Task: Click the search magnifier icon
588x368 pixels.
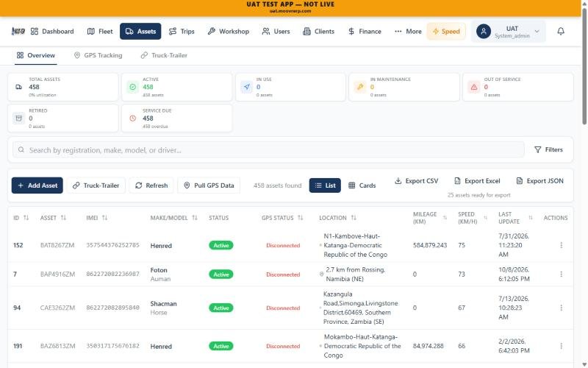Action: pos(21,150)
